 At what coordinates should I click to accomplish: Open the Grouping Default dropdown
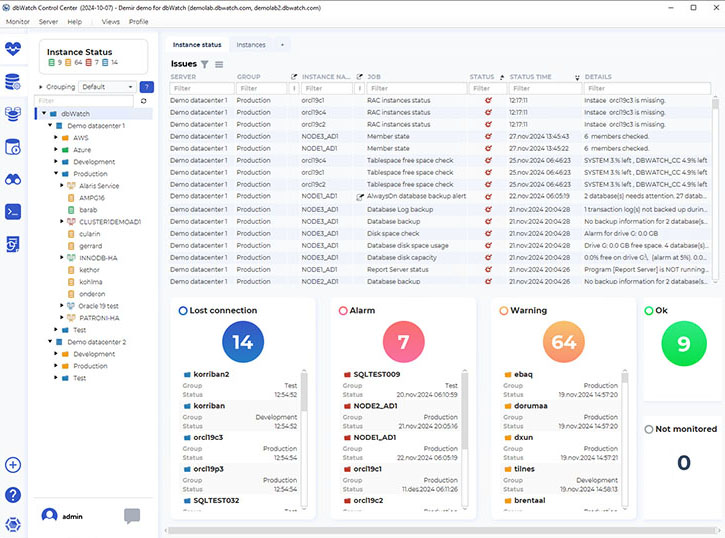coord(107,87)
